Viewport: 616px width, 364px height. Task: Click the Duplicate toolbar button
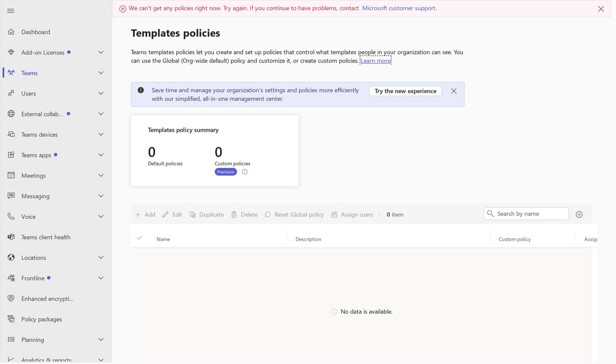[x=206, y=214]
